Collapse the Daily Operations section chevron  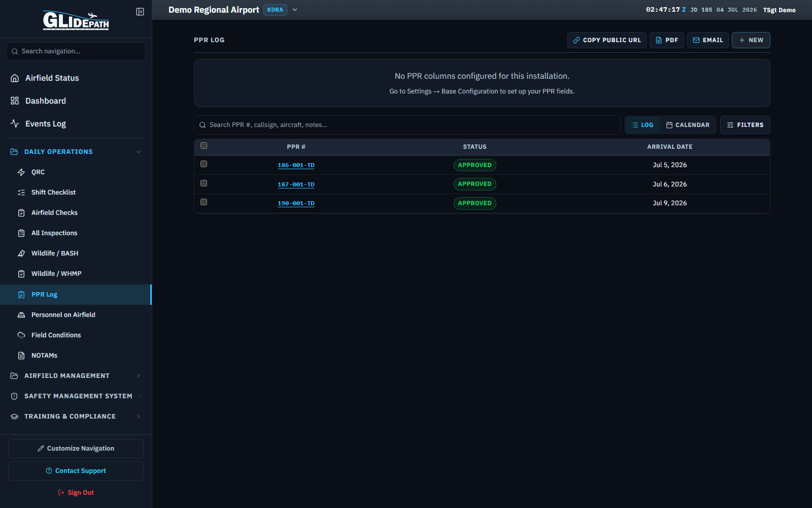(139, 152)
